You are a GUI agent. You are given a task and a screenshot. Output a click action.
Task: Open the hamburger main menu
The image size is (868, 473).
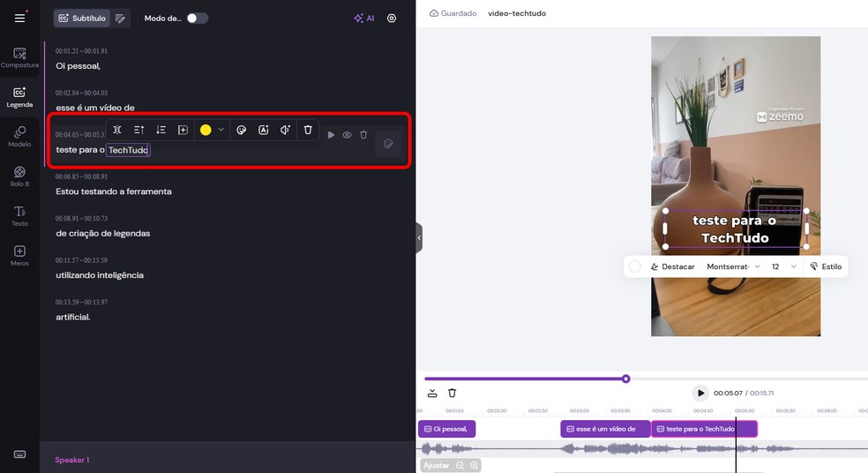click(x=19, y=19)
